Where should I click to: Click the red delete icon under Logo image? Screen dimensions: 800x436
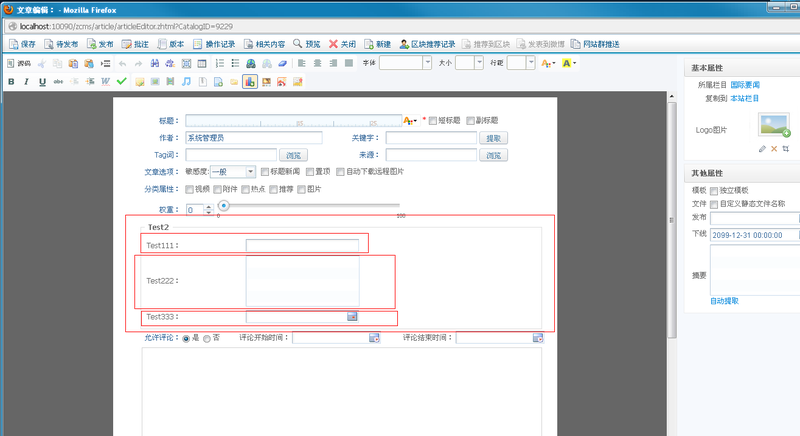click(x=774, y=148)
